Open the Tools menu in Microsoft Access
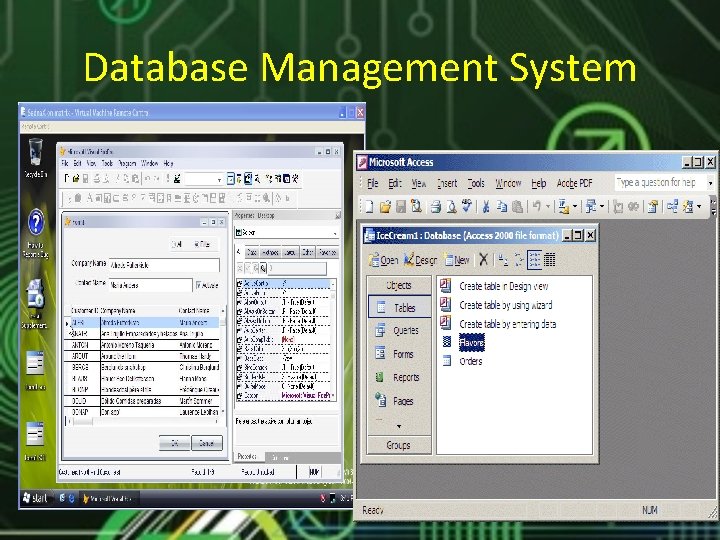The width and height of the screenshot is (720, 540). [476, 183]
